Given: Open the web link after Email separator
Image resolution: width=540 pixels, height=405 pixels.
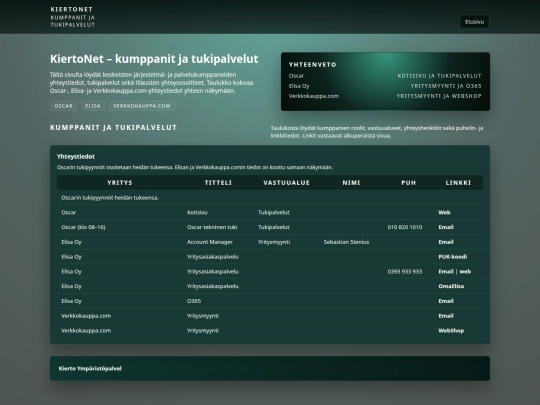Looking at the screenshot, I should tap(465, 272).
